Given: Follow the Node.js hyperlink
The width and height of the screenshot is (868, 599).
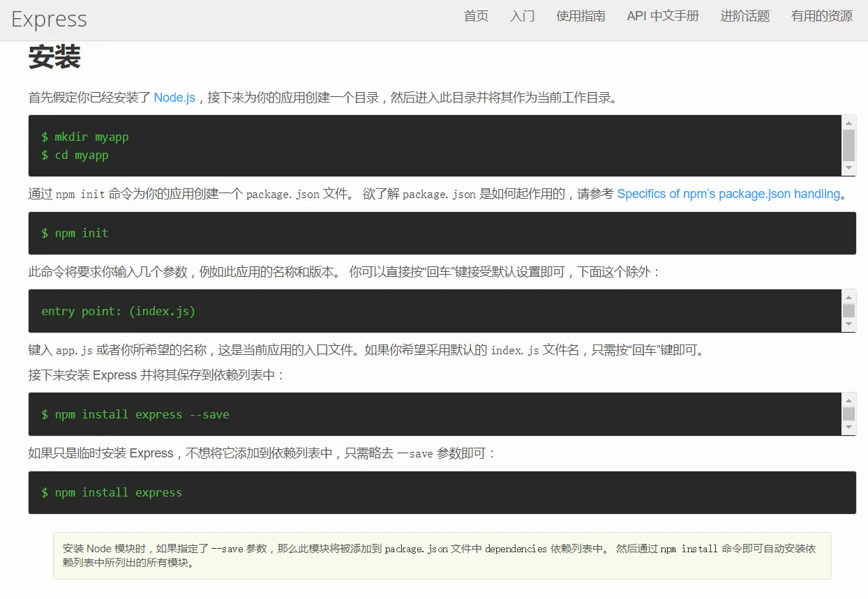Looking at the screenshot, I should tap(174, 98).
